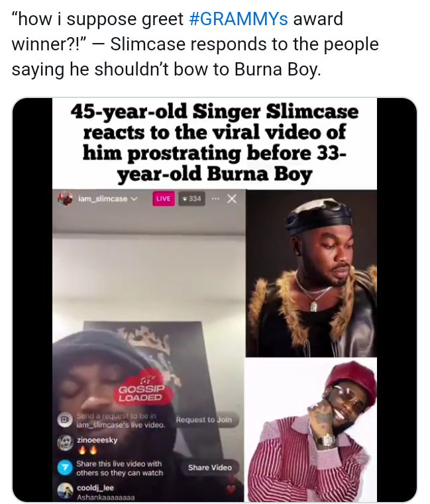Viewport: 430px width, 504px height.
Task: Click the headline about Slimcase prostrating
Action: [x=215, y=143]
